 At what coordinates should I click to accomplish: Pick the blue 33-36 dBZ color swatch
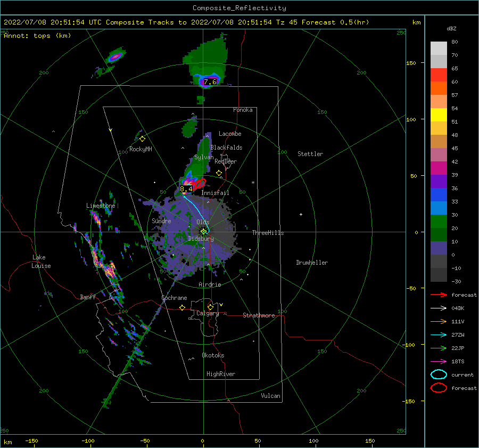(x=439, y=195)
